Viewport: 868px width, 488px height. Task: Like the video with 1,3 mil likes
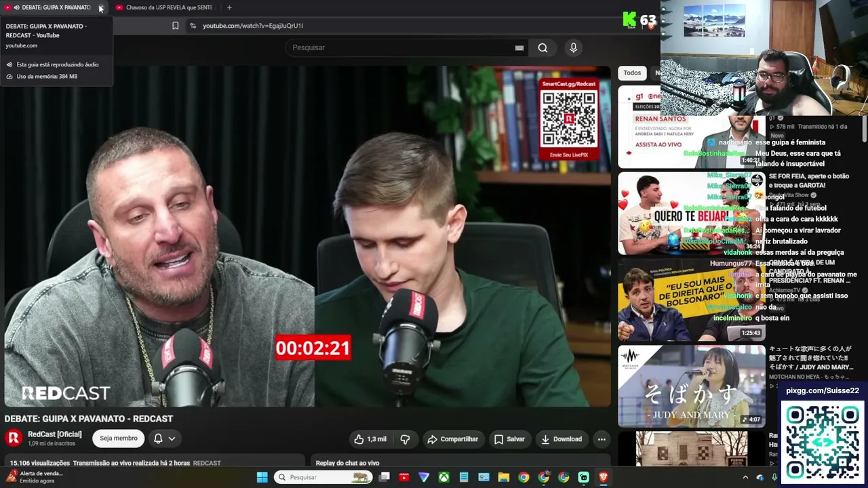tap(370, 439)
